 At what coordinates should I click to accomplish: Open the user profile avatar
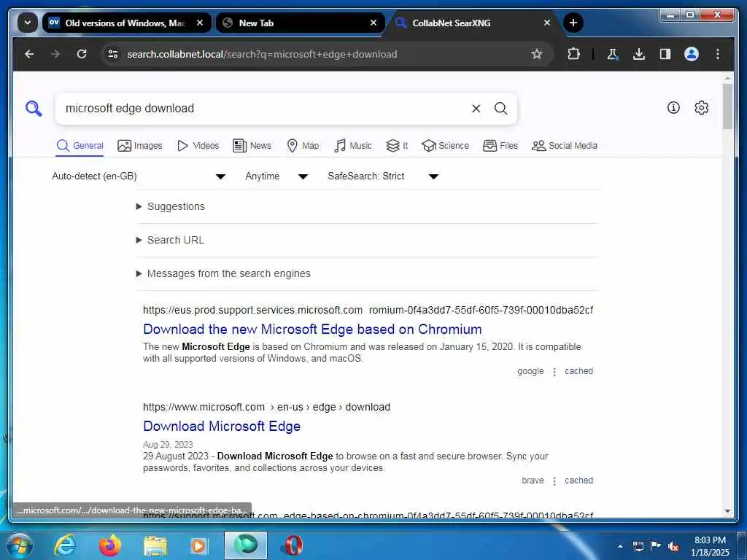pos(692,54)
